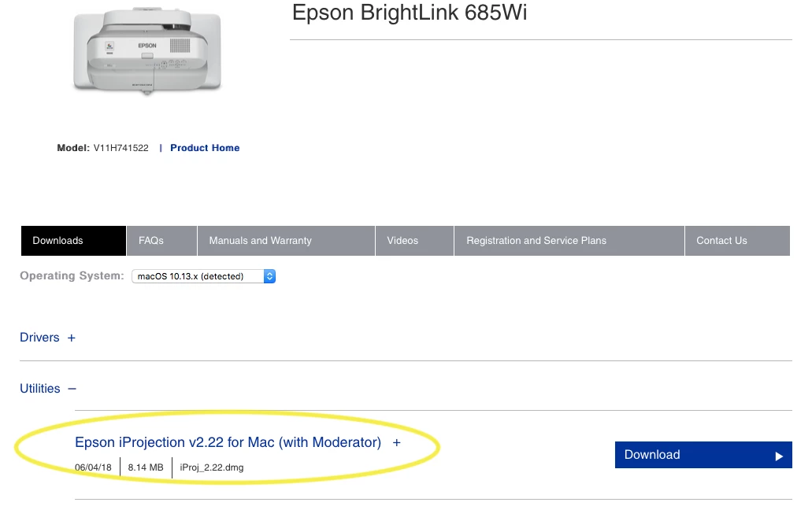Screen dimensions: 812x506
Task: Click the plus icon beside Drivers
Action: pyautogui.click(x=72, y=338)
